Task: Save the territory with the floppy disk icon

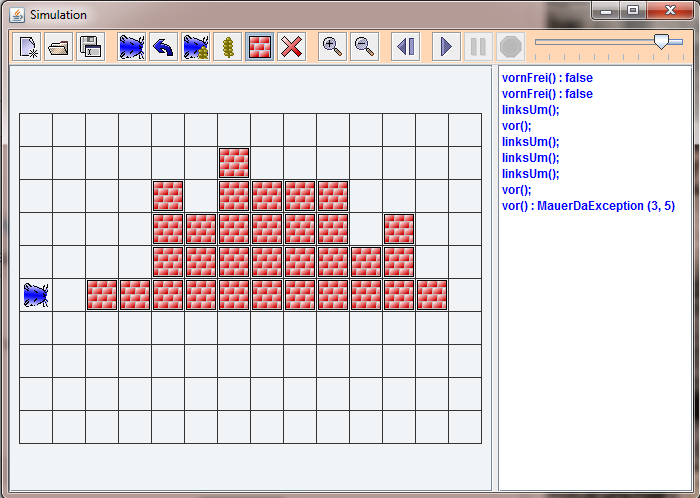Action: [x=91, y=46]
